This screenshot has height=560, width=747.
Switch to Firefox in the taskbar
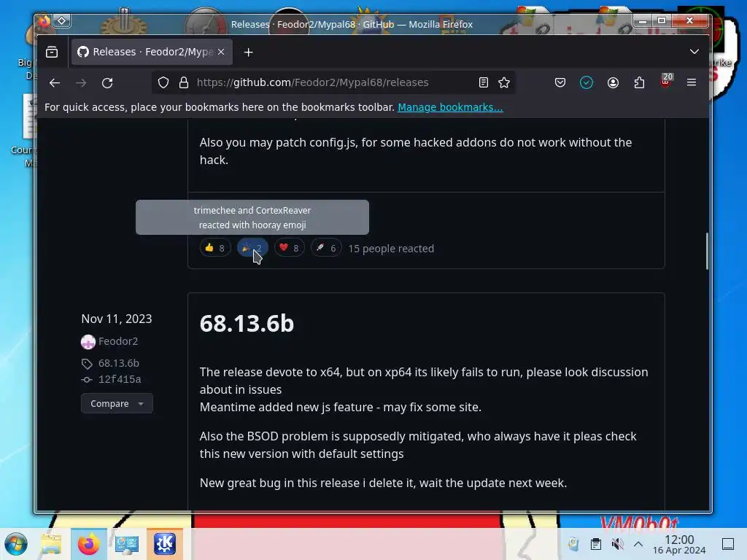[88, 544]
